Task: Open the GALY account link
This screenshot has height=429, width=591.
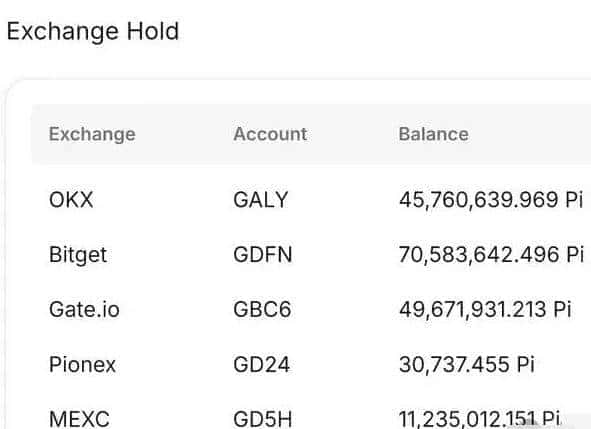Action: coord(261,200)
